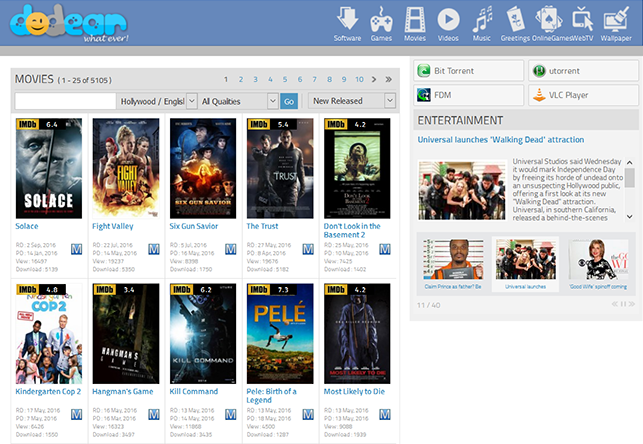The width and height of the screenshot is (643, 444).
Task: Click the Fight Valley poster
Action: click(x=126, y=168)
